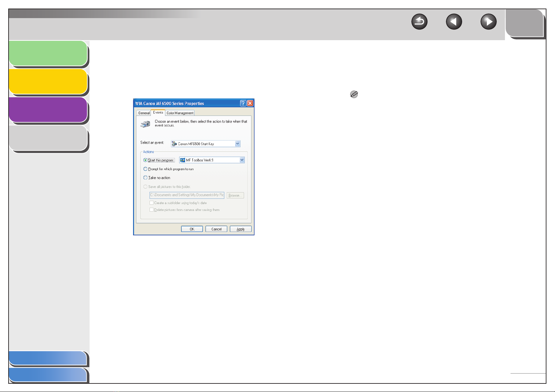Click the Canon Start Key event icon
The height and width of the screenshot is (392, 555).
174,144
